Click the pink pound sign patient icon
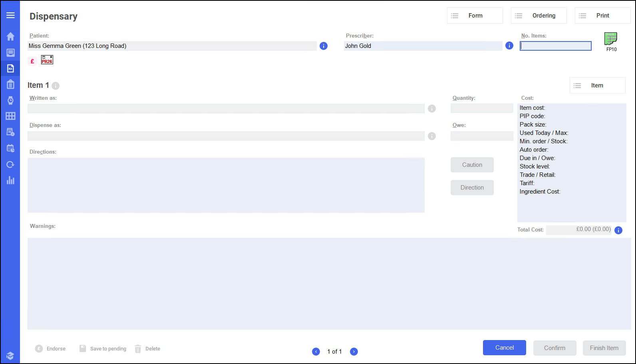The height and width of the screenshot is (364, 636). pyautogui.click(x=32, y=61)
